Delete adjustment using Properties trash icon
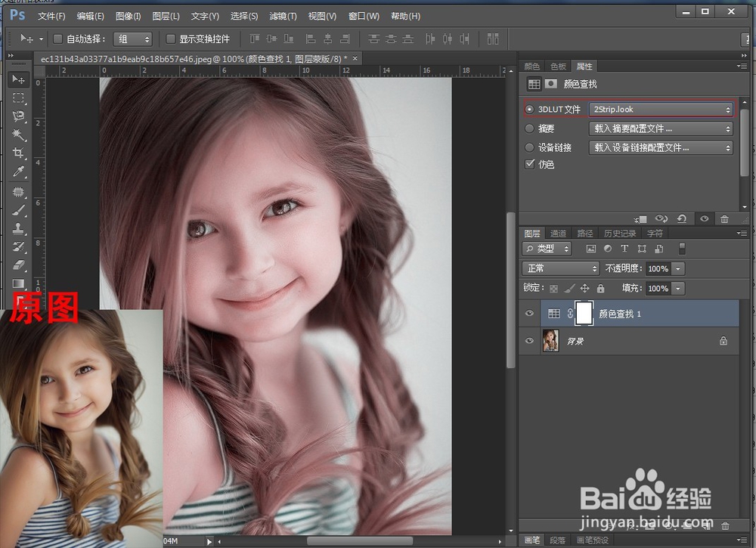Viewport: 756px width, 548px height. click(724, 218)
